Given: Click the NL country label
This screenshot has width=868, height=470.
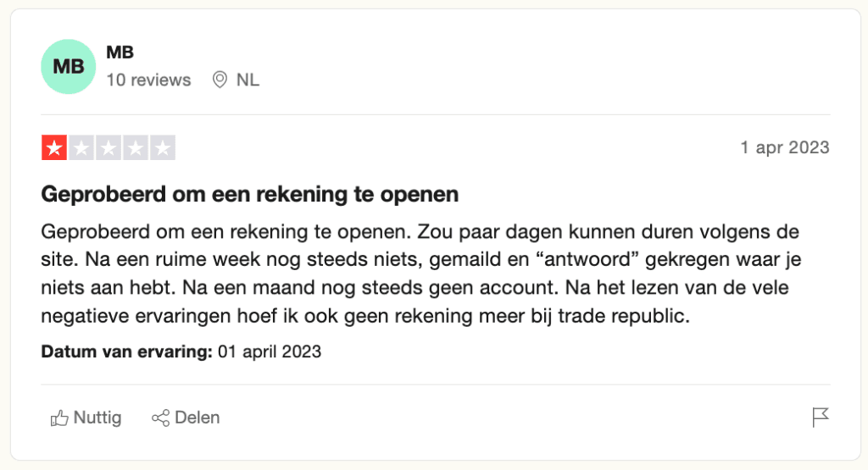Looking at the screenshot, I should [x=248, y=80].
